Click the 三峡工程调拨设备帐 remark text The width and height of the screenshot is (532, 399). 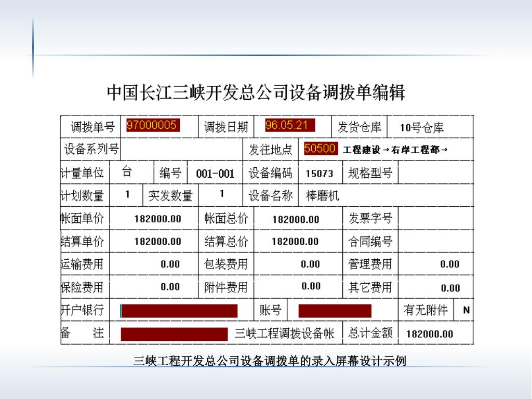[284, 334]
